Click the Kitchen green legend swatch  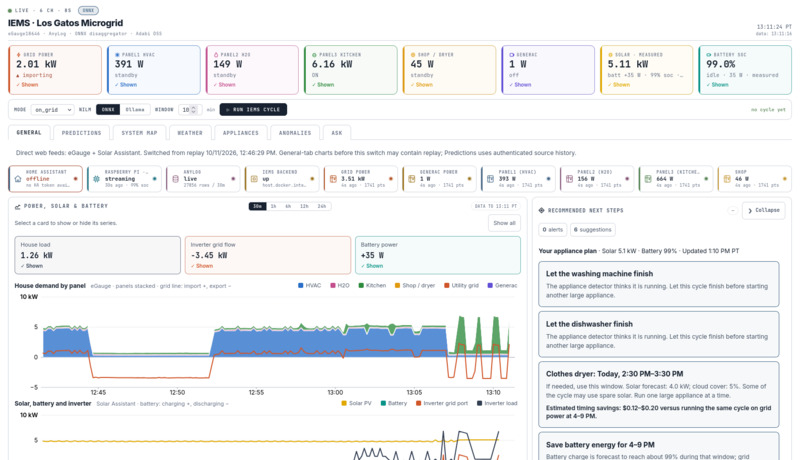click(361, 286)
